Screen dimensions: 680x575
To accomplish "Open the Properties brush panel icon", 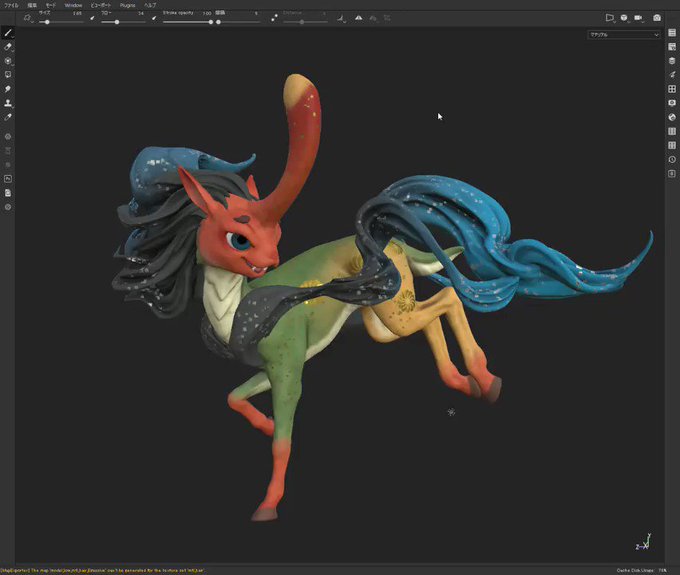I will [672, 75].
